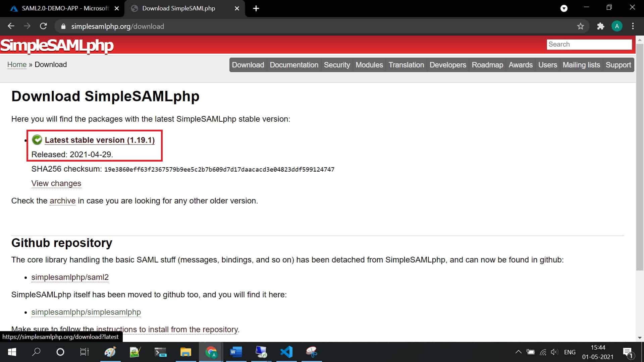Open the Paint app in the taskbar
This screenshot has height=362, width=644.
coord(110,352)
